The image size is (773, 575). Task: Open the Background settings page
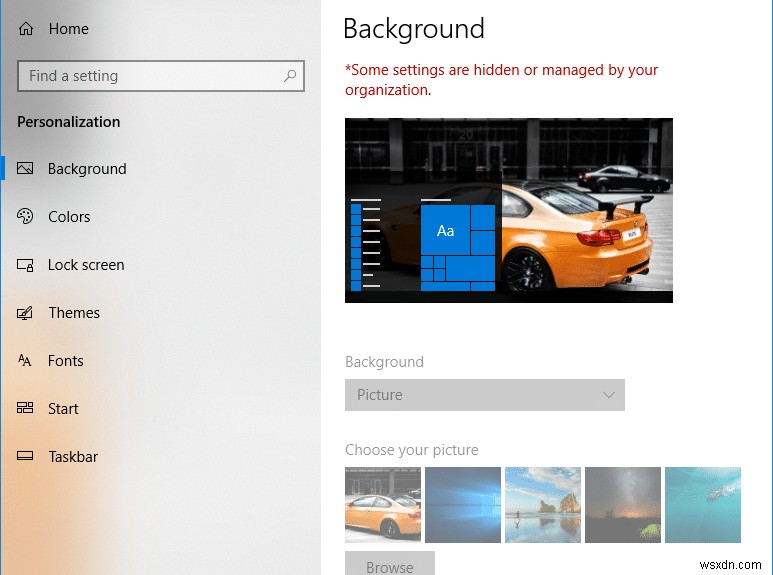tap(87, 169)
